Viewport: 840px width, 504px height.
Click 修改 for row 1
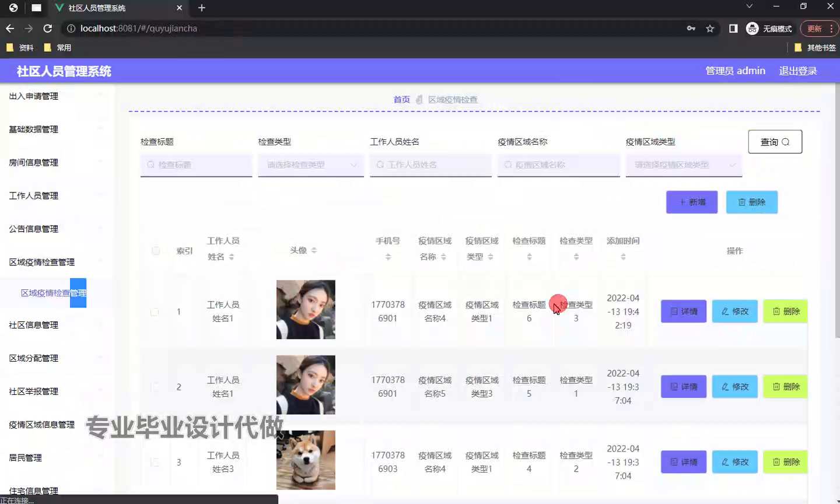click(x=735, y=311)
